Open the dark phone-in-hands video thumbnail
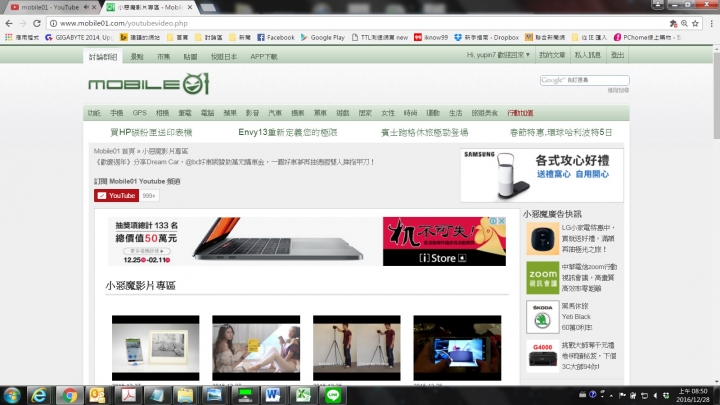Viewport: 720px width, 405px height. click(457, 348)
